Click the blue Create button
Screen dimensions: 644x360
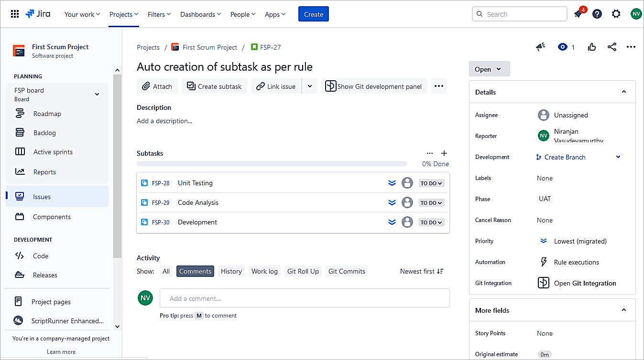(313, 14)
